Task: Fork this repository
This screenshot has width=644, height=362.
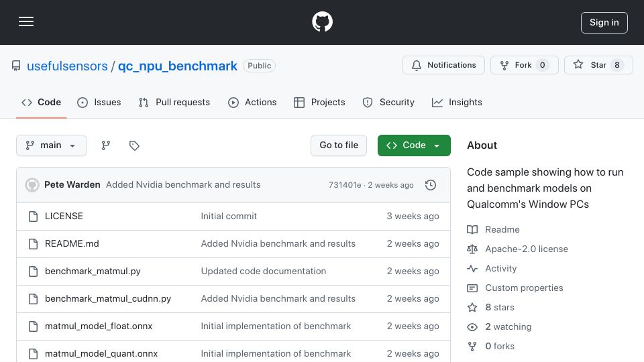Action: pos(524,65)
